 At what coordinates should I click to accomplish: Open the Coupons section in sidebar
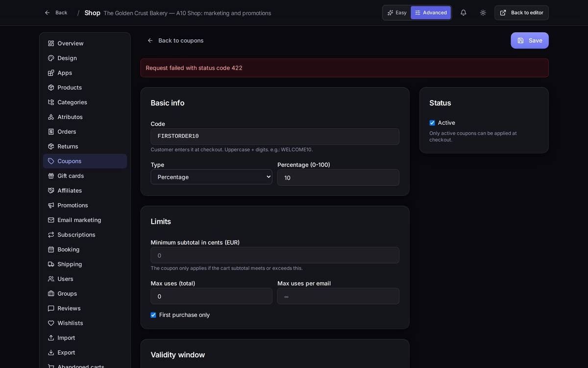click(x=85, y=161)
